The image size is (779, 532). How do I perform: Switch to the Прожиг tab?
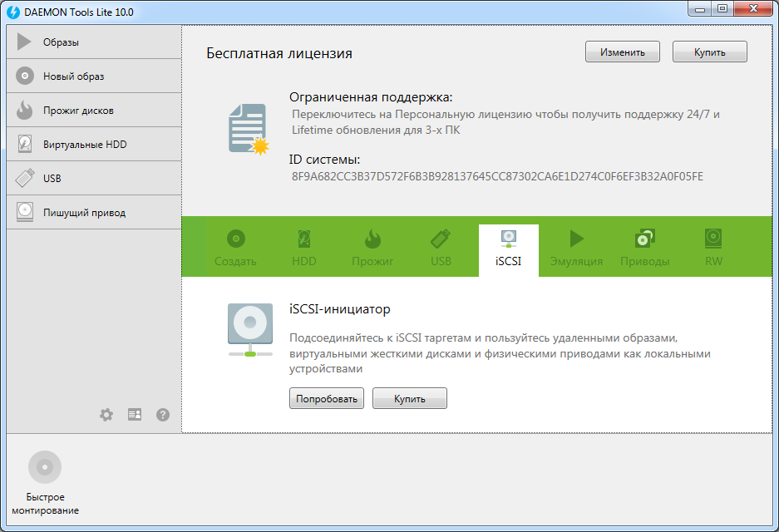pos(372,248)
